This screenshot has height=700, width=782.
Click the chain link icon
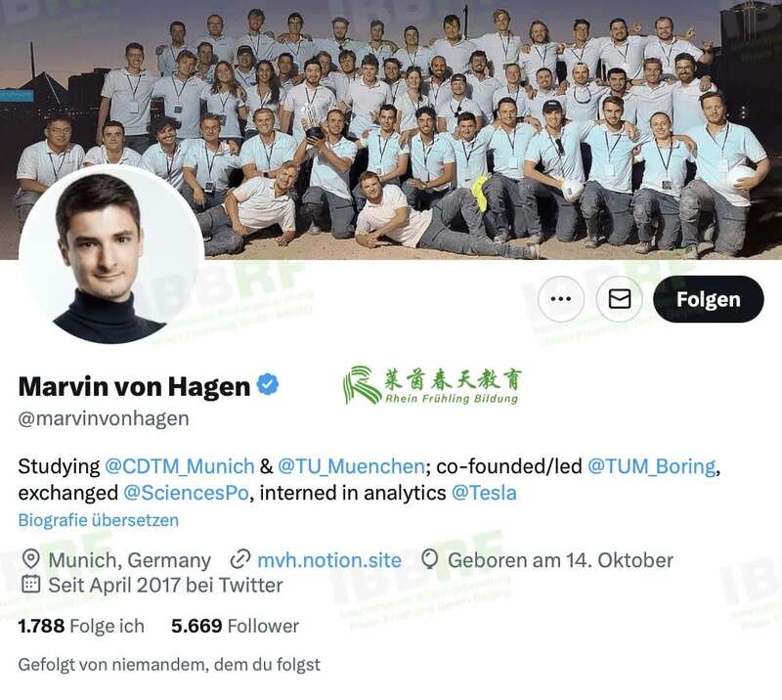[x=239, y=559]
